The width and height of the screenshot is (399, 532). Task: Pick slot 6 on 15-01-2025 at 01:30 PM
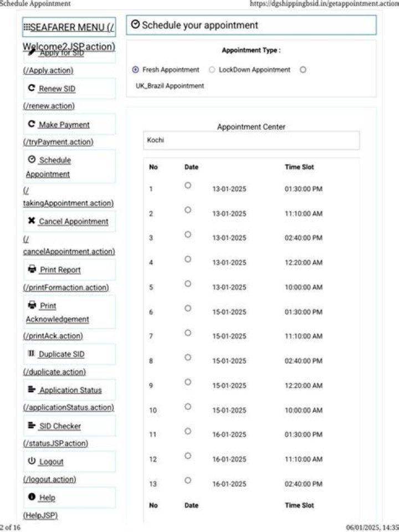click(188, 308)
